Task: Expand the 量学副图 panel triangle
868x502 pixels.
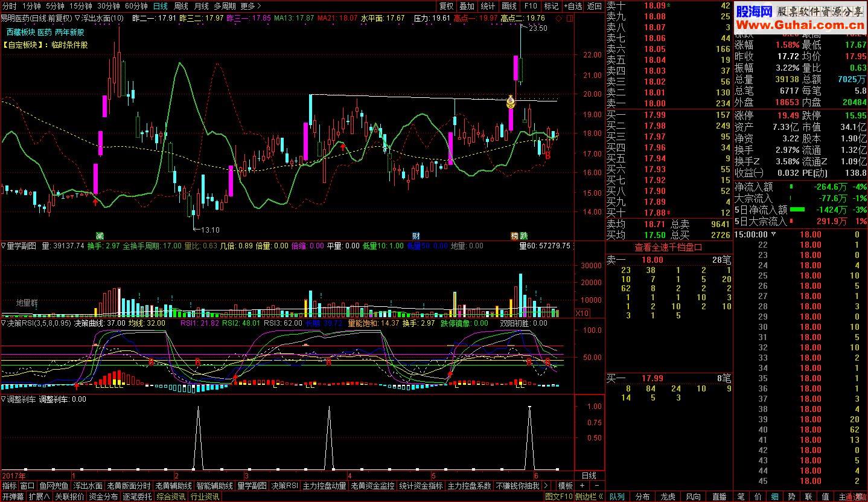Action: click(x=4, y=246)
